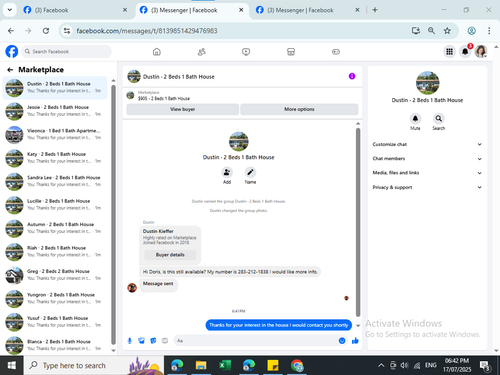Screen dimensions: 500x375
Task: Click the message thread scrollbar
Action: click(358, 222)
